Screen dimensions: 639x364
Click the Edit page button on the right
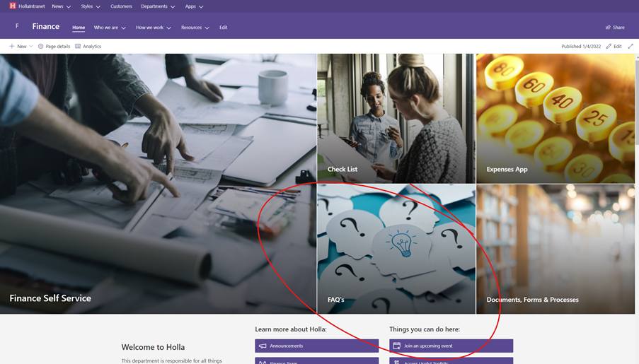click(614, 47)
